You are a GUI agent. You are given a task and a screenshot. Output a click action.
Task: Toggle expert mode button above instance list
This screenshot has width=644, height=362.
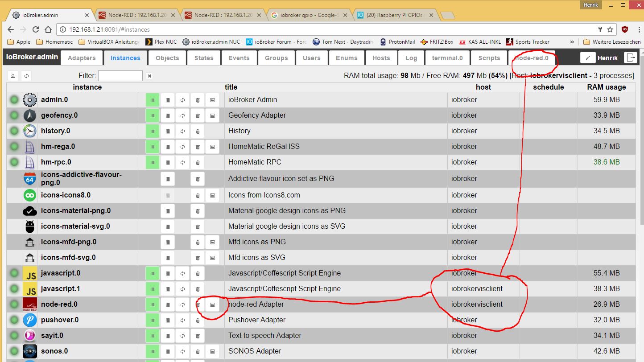click(x=13, y=76)
